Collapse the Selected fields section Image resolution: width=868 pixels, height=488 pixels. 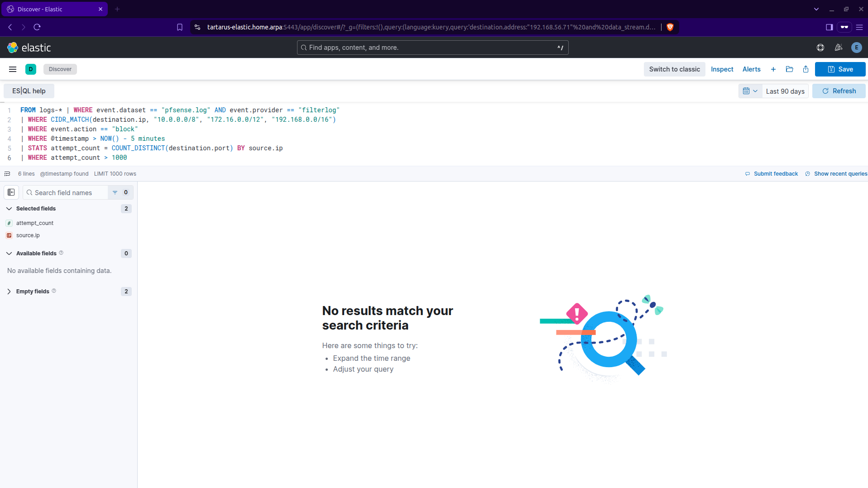tap(9, 209)
